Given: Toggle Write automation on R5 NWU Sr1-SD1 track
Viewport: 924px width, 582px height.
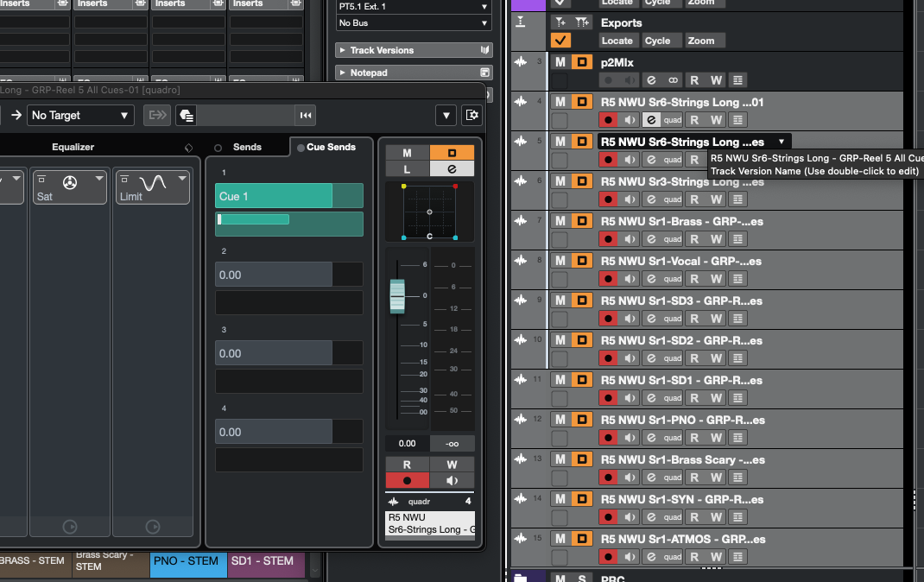Looking at the screenshot, I should coord(716,398).
